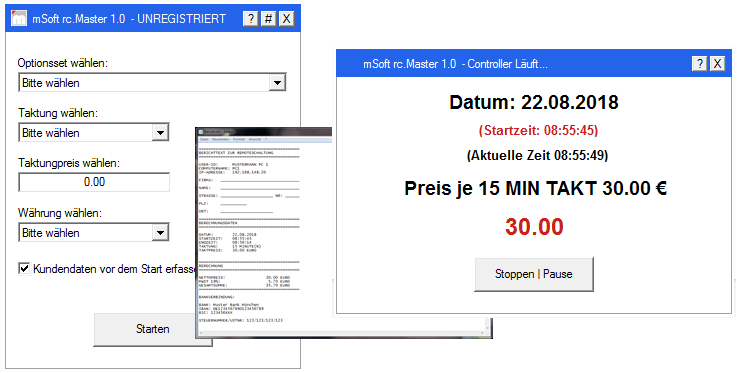Open Datei menu in the Editor window

(x=204, y=140)
